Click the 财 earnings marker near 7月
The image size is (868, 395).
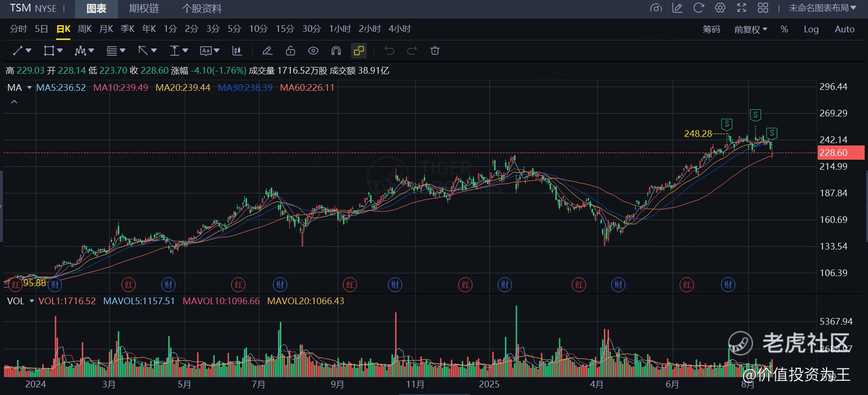click(280, 285)
